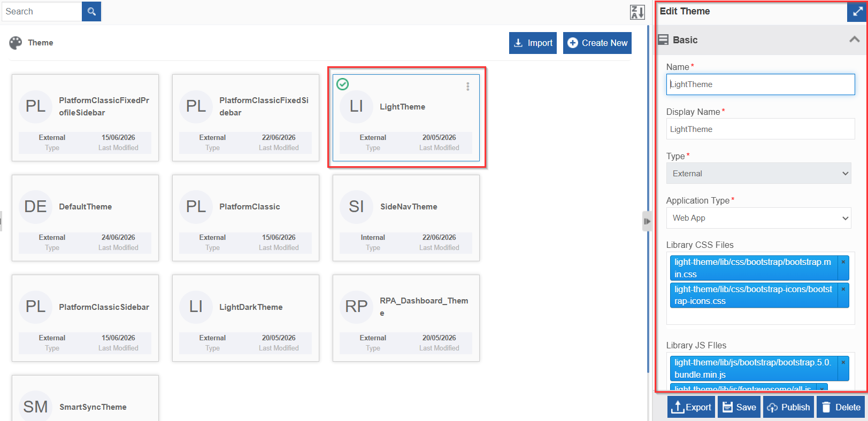Click the selected checkmark on LightTheme card
The width and height of the screenshot is (868, 421).
tap(343, 84)
